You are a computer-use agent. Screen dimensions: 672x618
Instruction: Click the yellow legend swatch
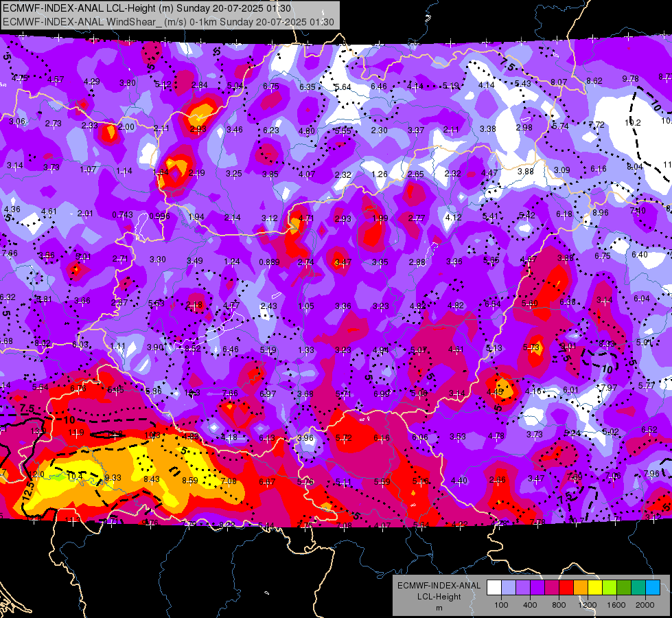click(x=595, y=588)
